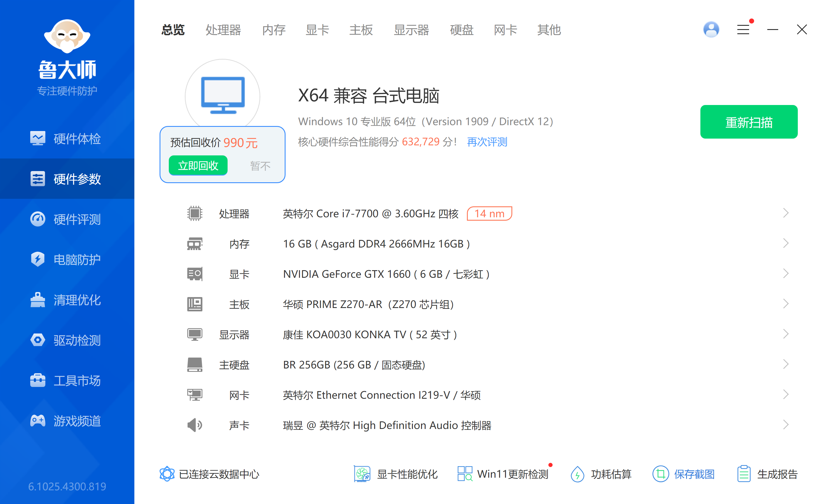Expand the 声卡 row chevron
Viewport: 823px width, 504px height.
pyautogui.click(x=785, y=425)
